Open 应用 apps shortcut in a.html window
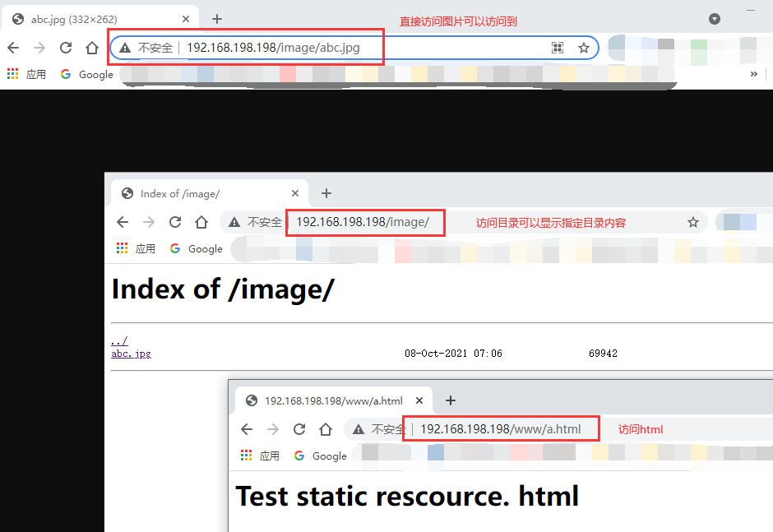 click(x=261, y=456)
